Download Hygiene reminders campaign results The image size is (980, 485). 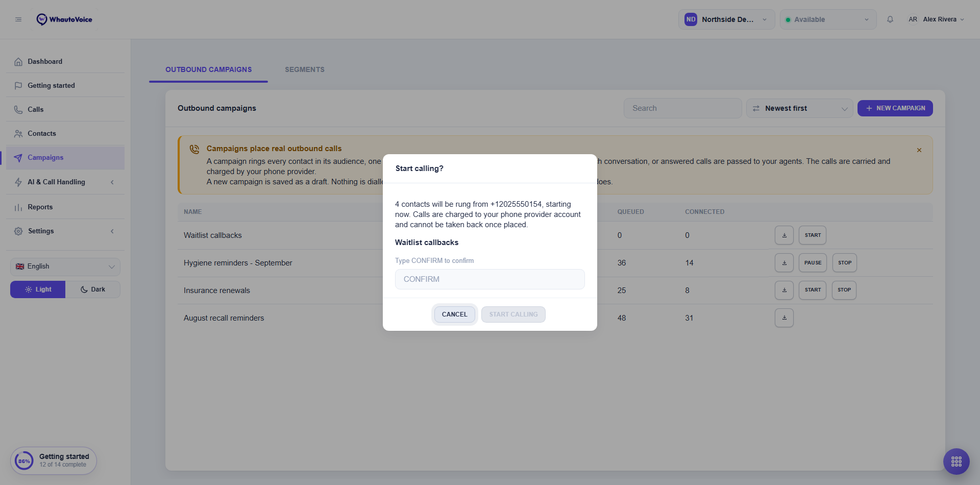784,263
